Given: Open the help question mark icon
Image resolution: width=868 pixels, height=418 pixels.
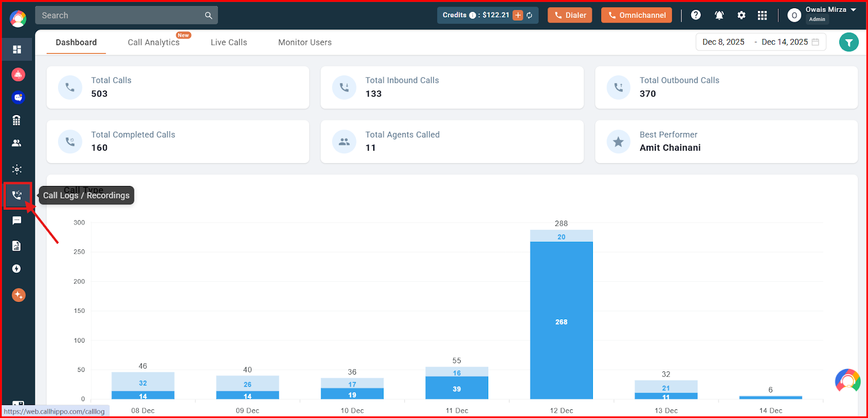Looking at the screenshot, I should 695,15.
